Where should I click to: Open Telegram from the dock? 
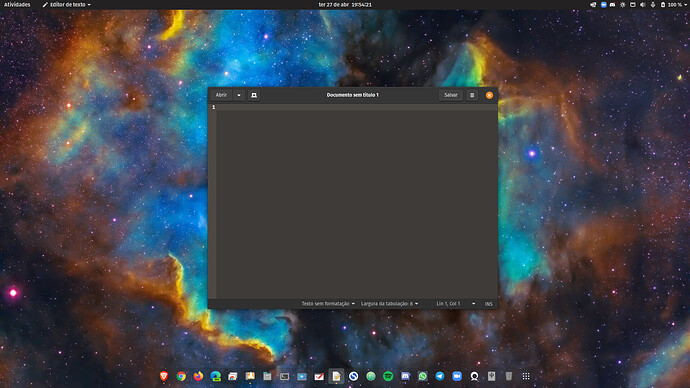(x=440, y=376)
